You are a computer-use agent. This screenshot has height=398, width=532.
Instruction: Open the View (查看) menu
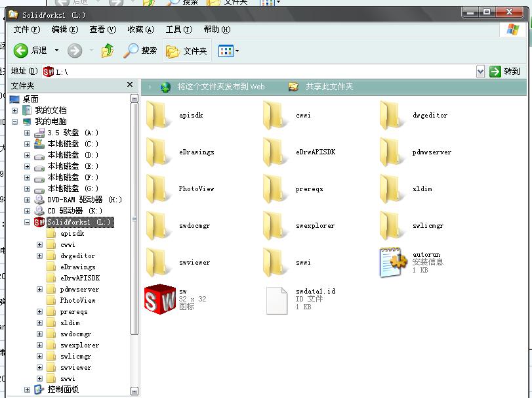pos(103,30)
